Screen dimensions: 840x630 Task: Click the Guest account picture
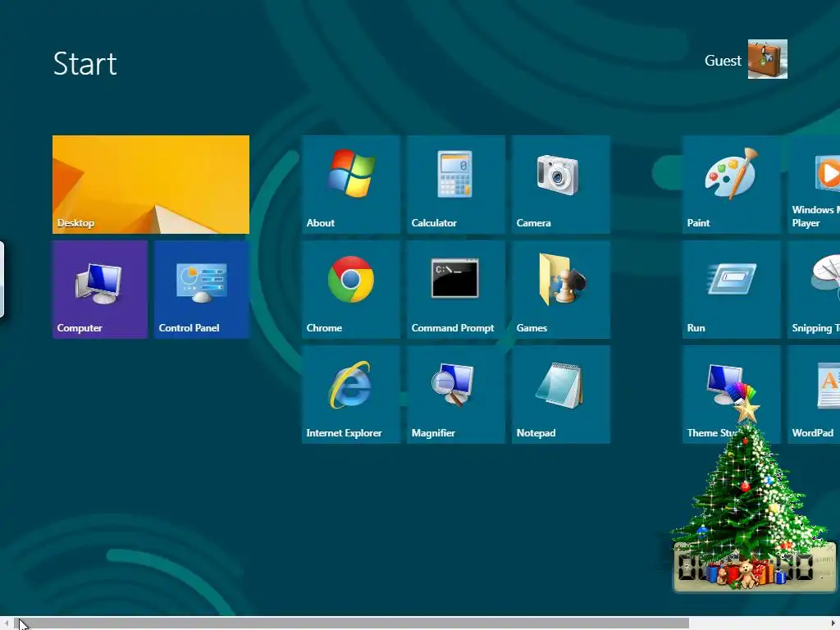pos(768,59)
